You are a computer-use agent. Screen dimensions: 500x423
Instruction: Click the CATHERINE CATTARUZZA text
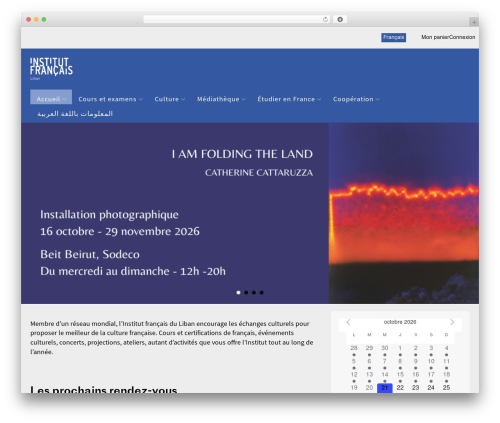coord(259,173)
